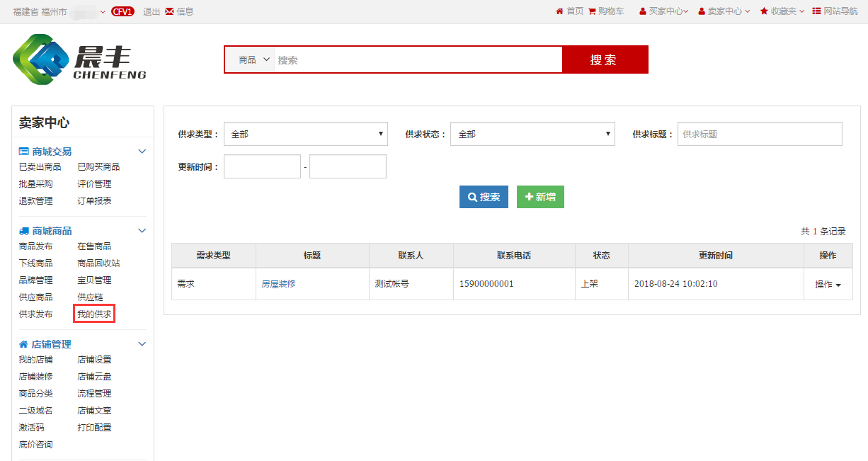Open the 卖家中心 top menu
The width and height of the screenshot is (868, 461).
[x=724, y=11]
